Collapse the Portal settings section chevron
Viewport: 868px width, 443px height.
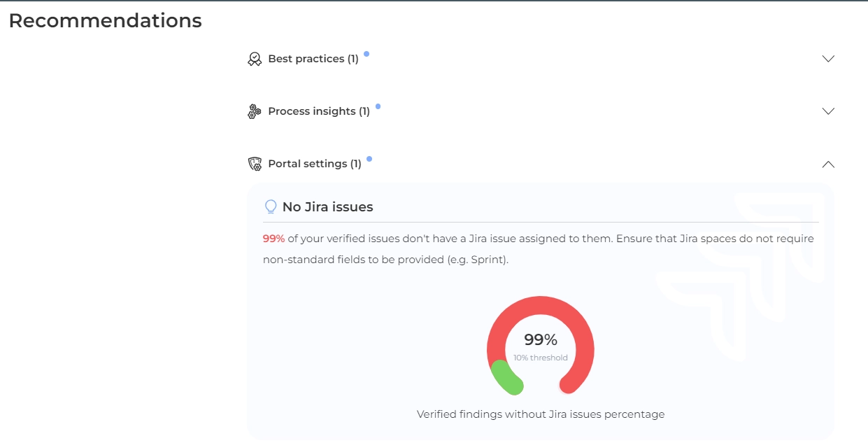tap(828, 164)
